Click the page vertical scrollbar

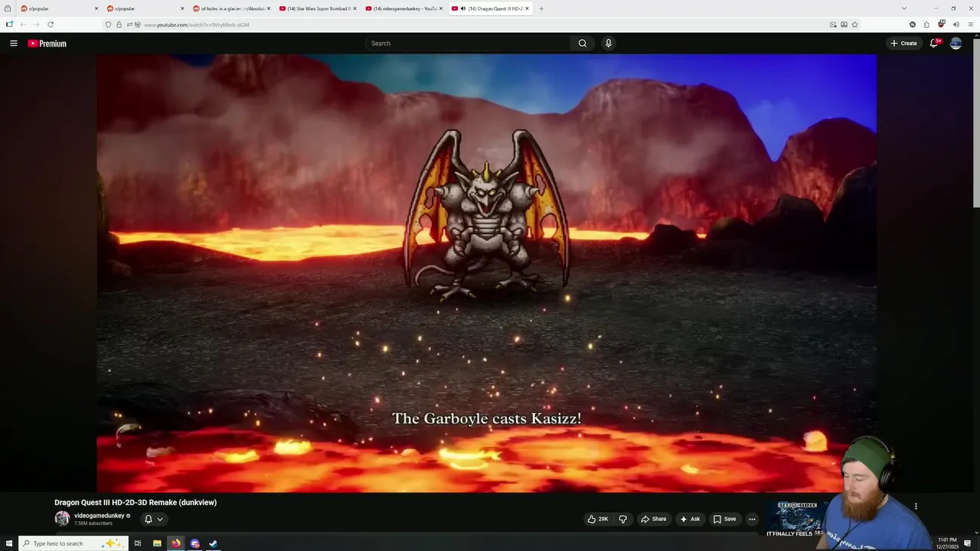click(x=976, y=122)
